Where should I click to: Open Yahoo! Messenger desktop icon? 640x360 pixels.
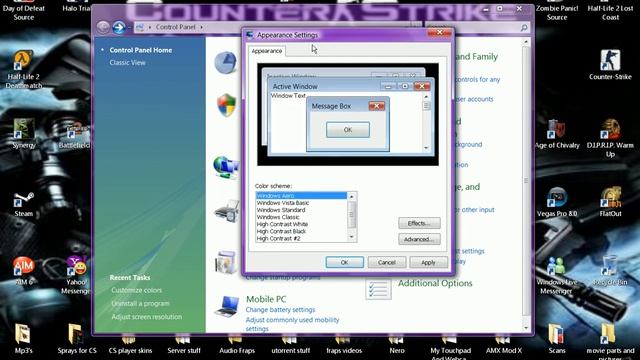coord(76,266)
